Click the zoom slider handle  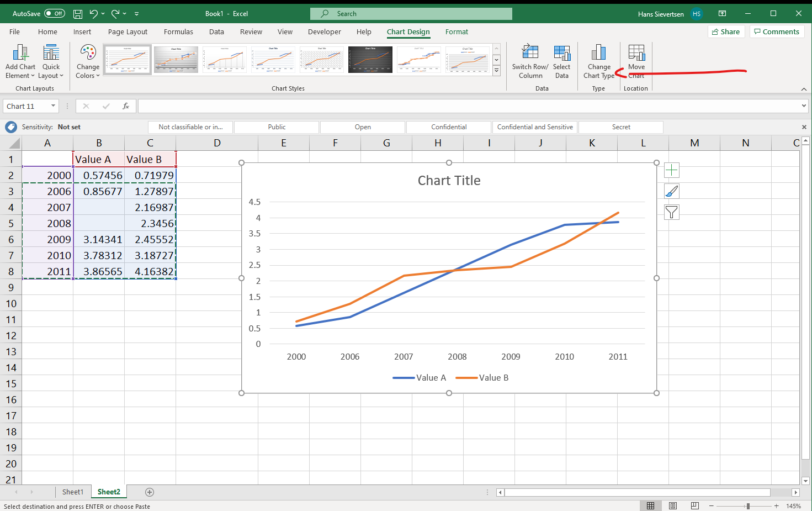(x=748, y=505)
